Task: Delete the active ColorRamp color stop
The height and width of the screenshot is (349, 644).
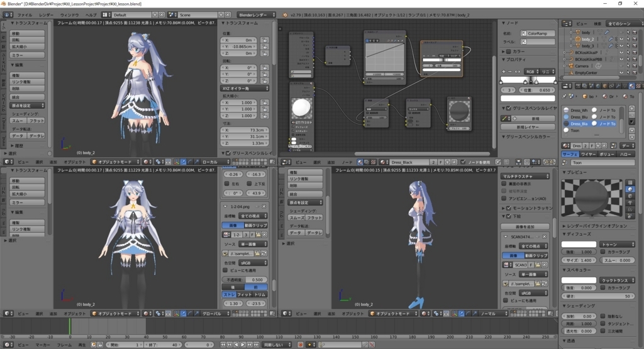Action: pyautogui.click(x=511, y=72)
